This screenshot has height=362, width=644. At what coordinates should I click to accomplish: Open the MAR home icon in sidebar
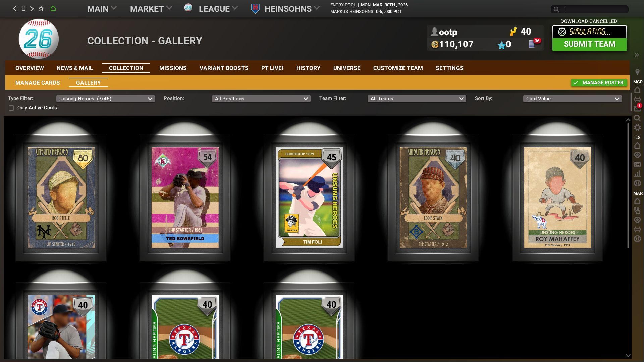(x=637, y=201)
